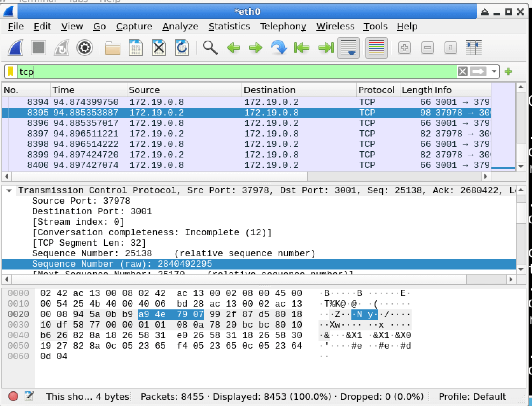Select packet number 8398
The image size is (532, 406).
point(246,144)
